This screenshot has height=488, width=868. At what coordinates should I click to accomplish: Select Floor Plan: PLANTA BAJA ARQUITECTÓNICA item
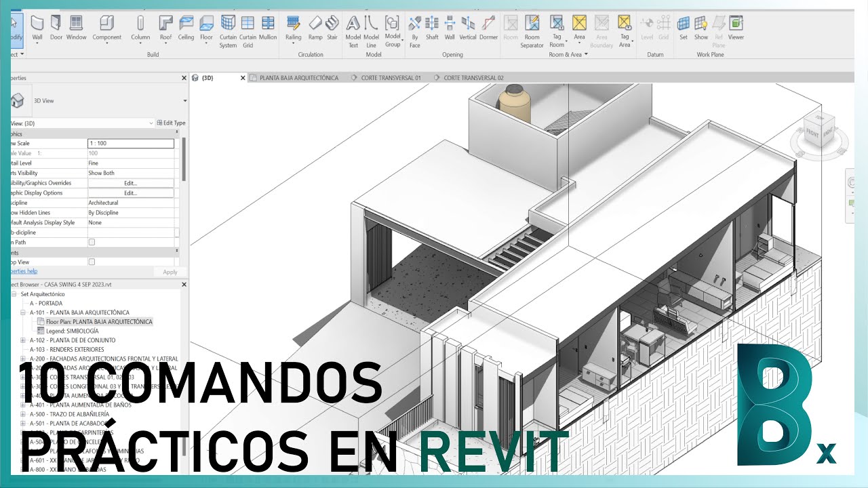pos(99,322)
